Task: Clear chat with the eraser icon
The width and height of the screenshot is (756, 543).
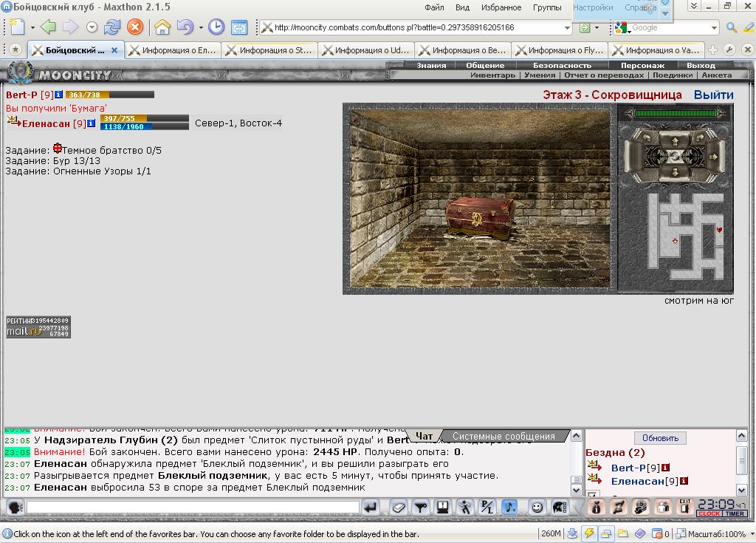Action: click(398, 508)
